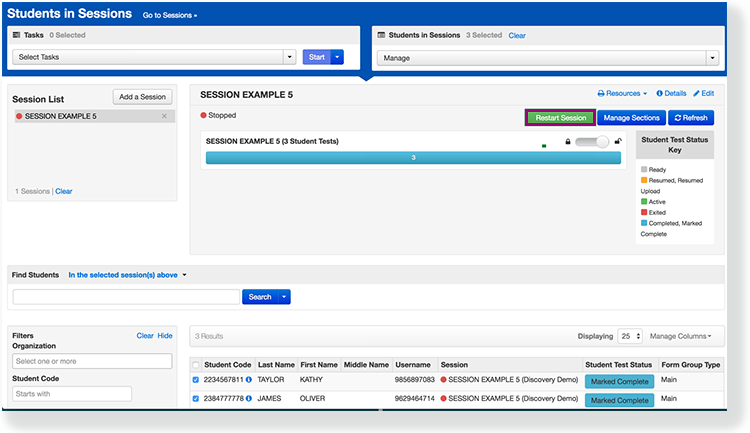Toggle the session lock switch
The width and height of the screenshot is (750, 433).
click(592, 142)
